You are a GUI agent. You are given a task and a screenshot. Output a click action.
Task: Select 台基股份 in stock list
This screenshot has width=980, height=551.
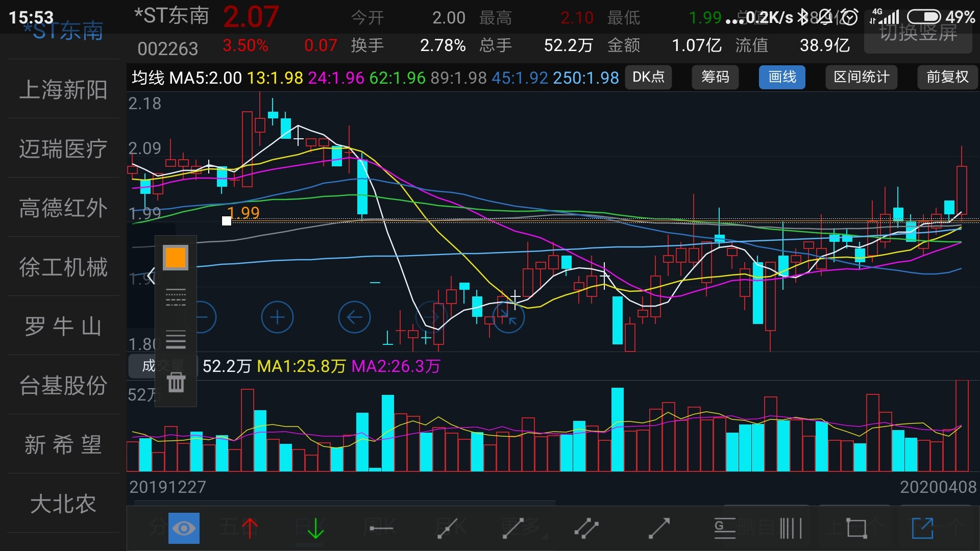[63, 385]
